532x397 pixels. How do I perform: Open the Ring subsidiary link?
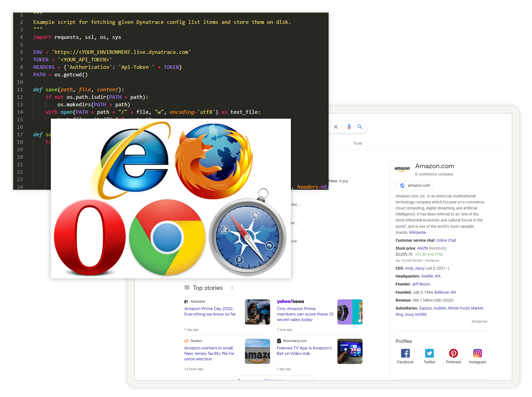tap(399, 314)
